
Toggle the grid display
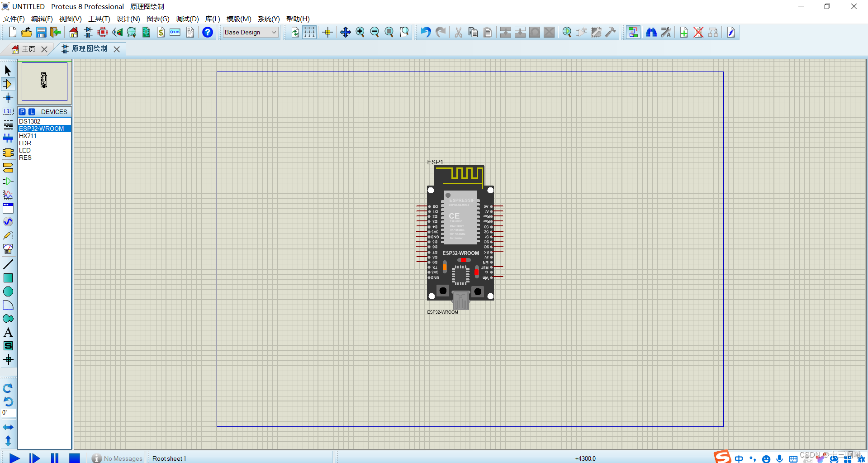(309, 32)
